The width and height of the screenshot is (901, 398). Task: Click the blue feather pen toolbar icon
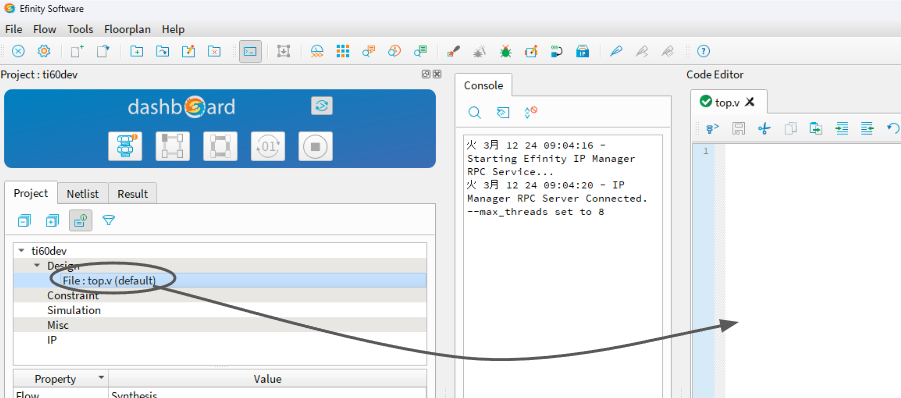click(617, 51)
